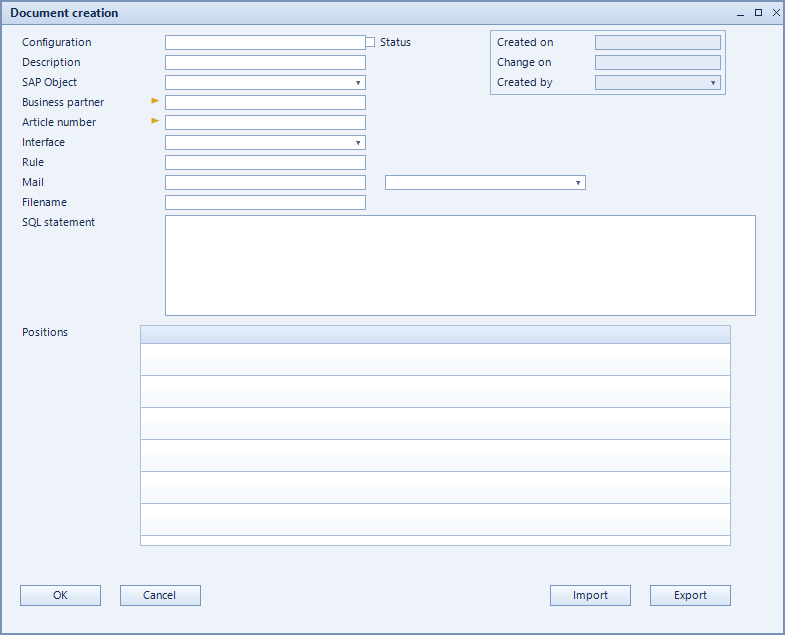Click into the Description text field
The width and height of the screenshot is (785, 635).
265,63
